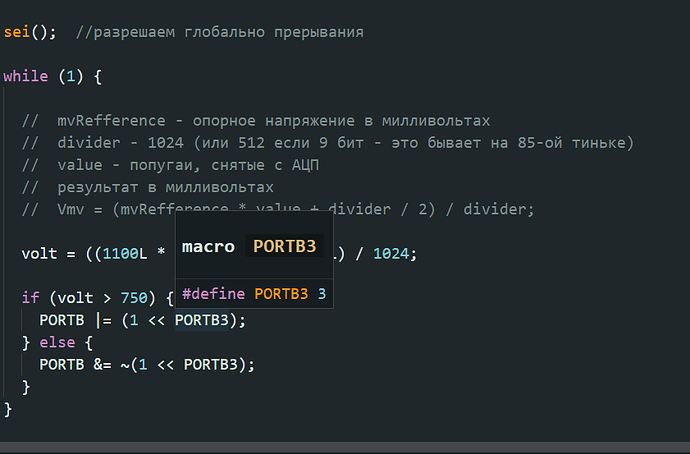690x454 pixels.
Task: Click the 1024 number in volt assignment
Action: (390, 253)
